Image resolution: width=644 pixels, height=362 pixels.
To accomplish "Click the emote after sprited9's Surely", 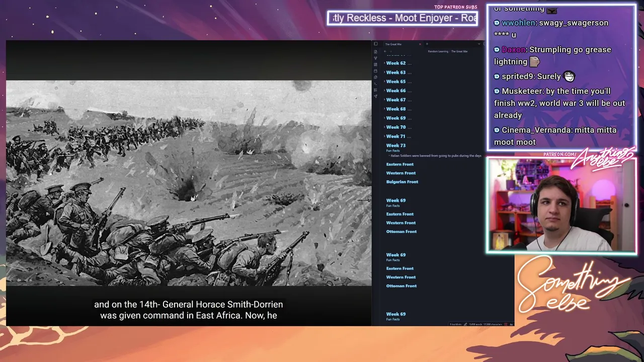I will point(569,76).
